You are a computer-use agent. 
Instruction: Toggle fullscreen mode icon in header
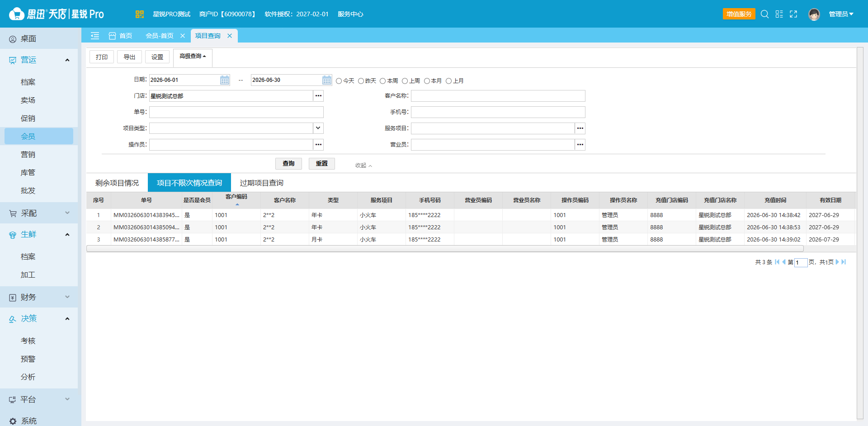(793, 14)
